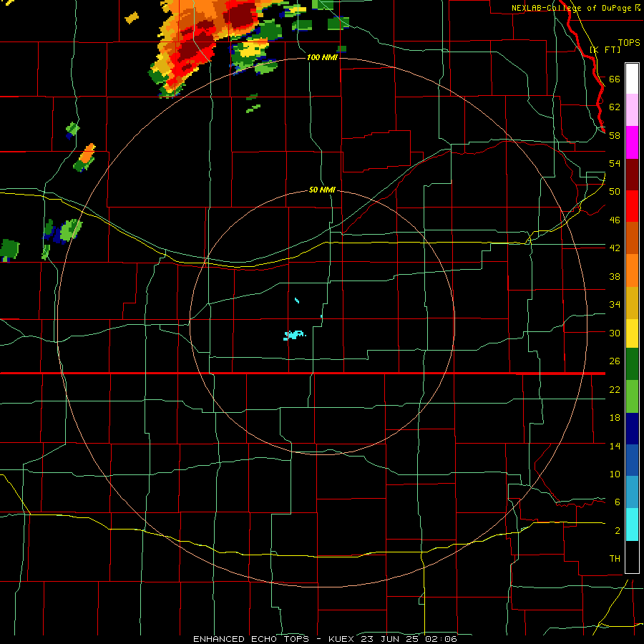Click the '22' scale value
Screen dimensions: 644x644
pyautogui.click(x=615, y=389)
